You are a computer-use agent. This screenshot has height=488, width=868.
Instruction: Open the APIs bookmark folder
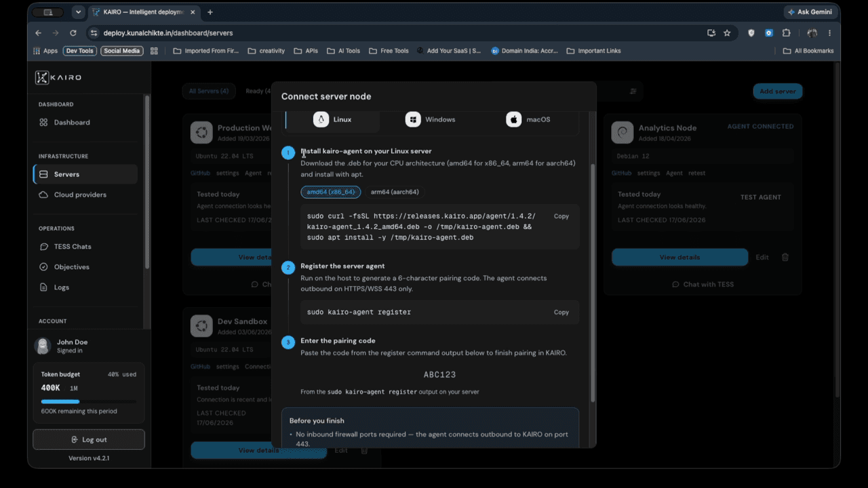point(306,51)
